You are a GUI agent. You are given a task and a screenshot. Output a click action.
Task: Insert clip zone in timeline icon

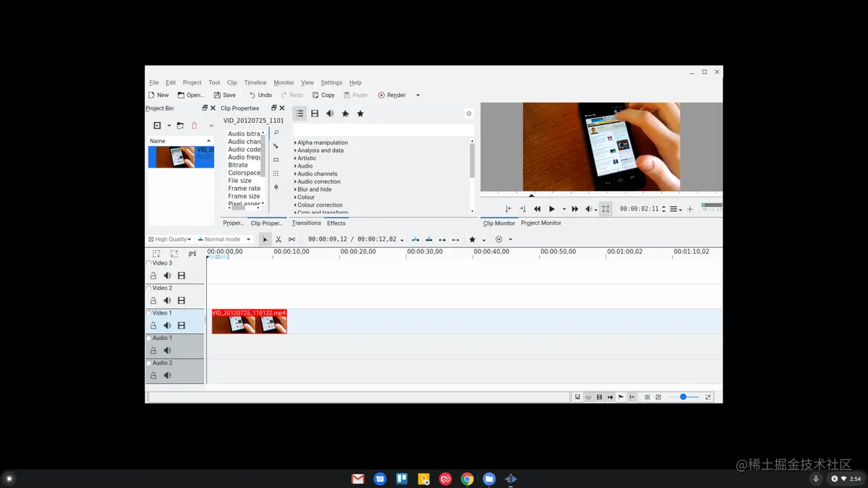click(x=415, y=239)
